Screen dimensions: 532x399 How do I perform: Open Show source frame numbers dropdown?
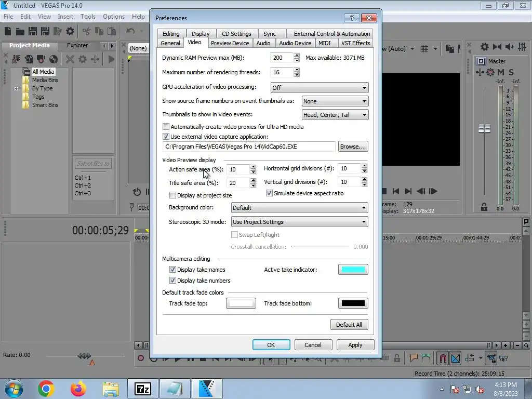(335, 101)
